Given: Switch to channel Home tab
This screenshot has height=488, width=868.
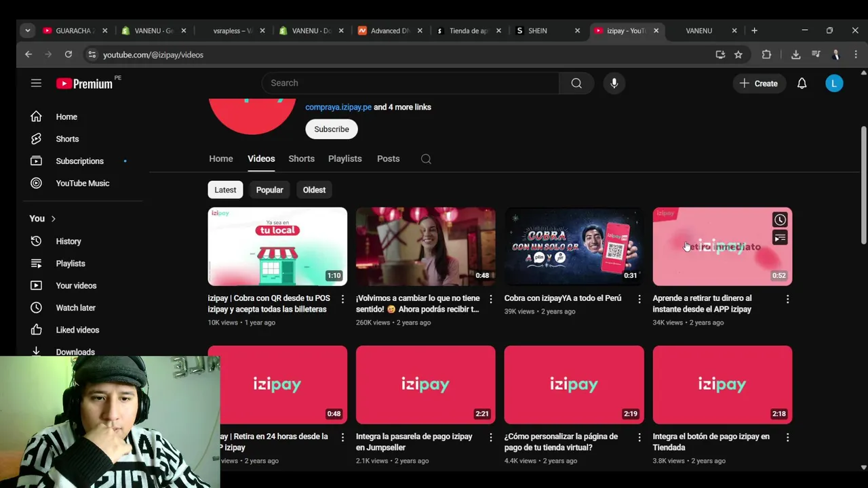Looking at the screenshot, I should click(220, 159).
